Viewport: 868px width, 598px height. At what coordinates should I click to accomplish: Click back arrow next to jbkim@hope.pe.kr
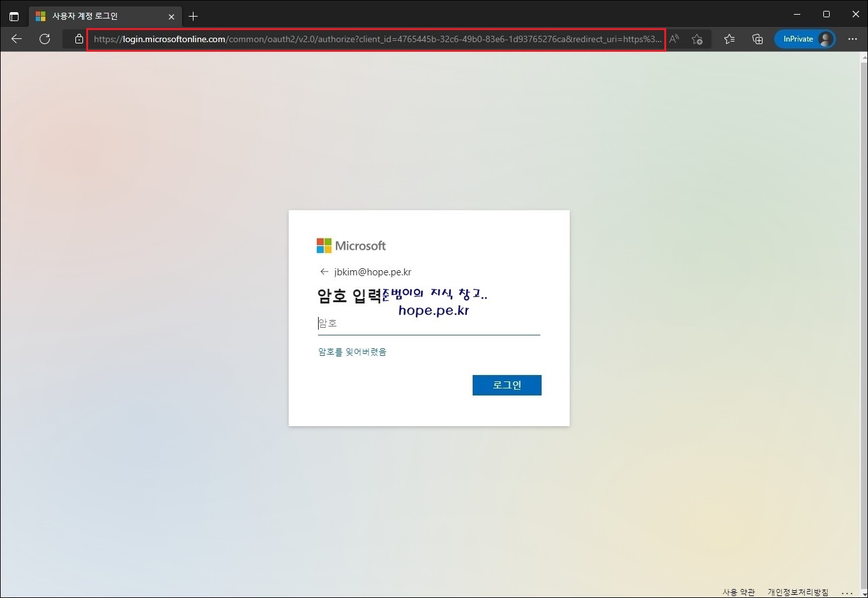click(x=324, y=272)
